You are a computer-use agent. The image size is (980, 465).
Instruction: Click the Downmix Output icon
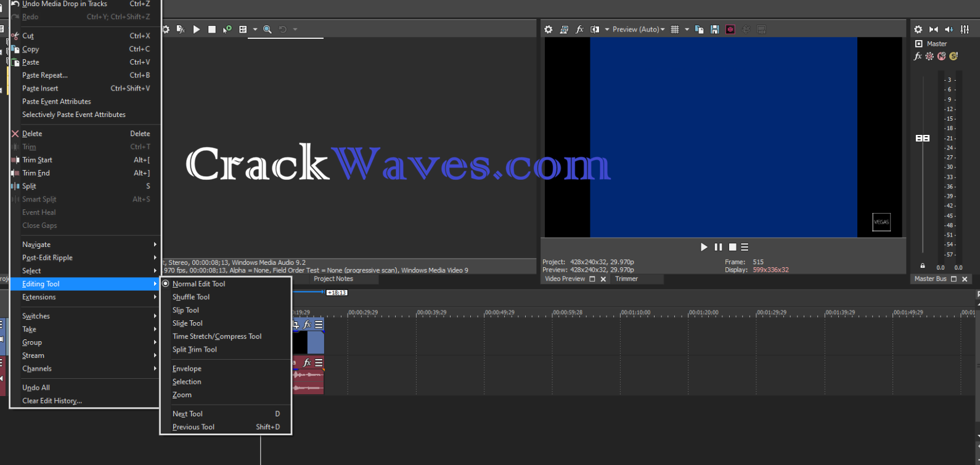[x=933, y=29]
